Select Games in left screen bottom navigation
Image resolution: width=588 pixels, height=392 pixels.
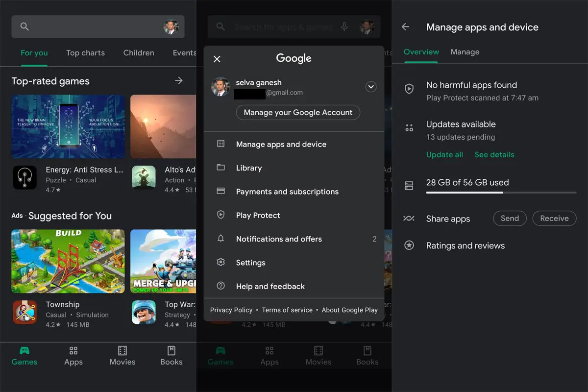(x=24, y=356)
